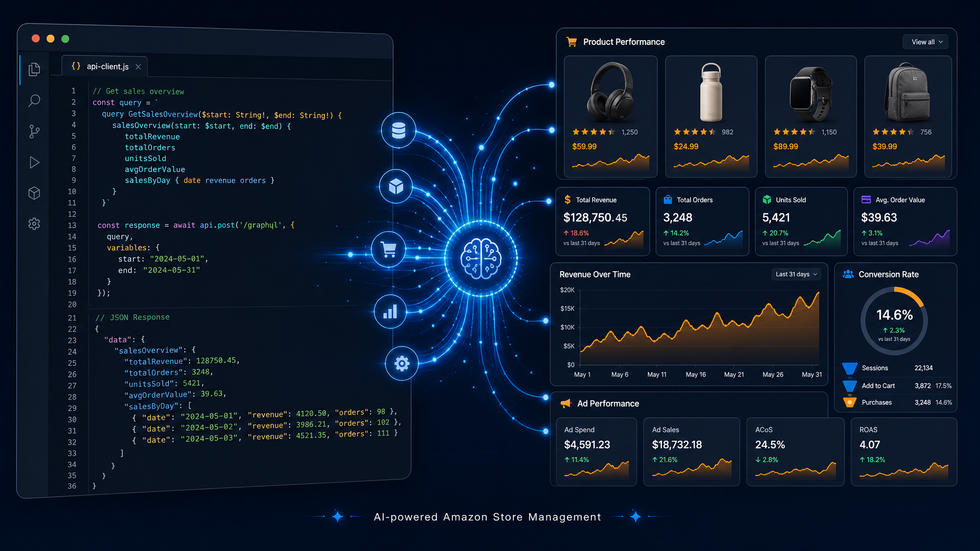The width and height of the screenshot is (980, 551).
Task: Click the gear node circle icon
Action: pyautogui.click(x=402, y=364)
